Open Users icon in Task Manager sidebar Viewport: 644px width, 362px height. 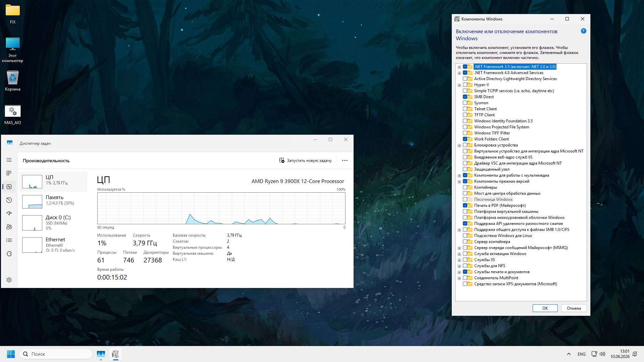click(x=9, y=227)
